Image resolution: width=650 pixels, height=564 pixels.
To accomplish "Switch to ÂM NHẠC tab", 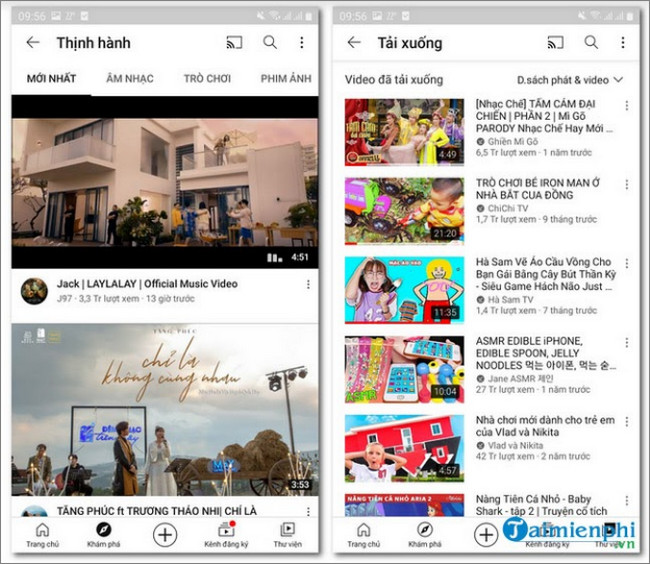I will (x=130, y=78).
